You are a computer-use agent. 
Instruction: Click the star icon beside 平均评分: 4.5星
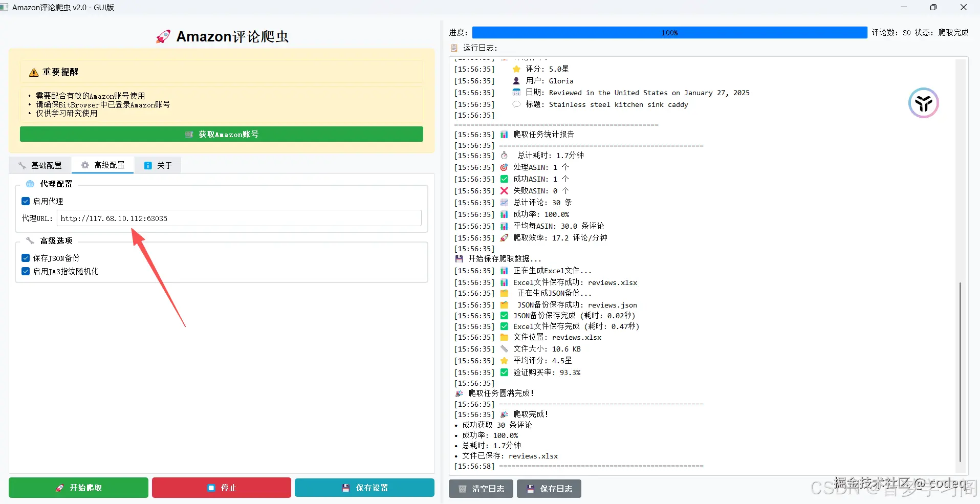(504, 361)
